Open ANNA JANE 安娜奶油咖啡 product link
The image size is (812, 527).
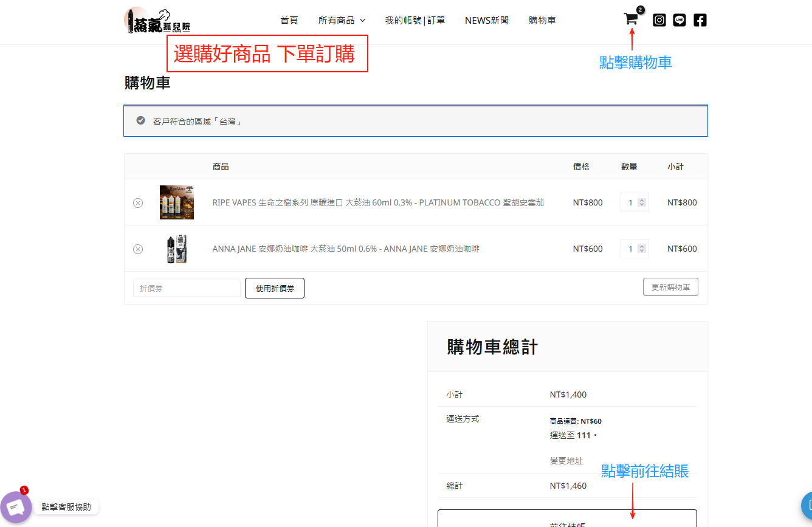point(345,249)
